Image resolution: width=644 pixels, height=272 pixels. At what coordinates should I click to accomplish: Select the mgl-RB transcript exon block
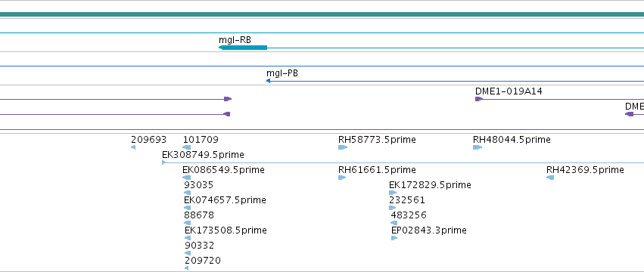pyautogui.click(x=243, y=48)
